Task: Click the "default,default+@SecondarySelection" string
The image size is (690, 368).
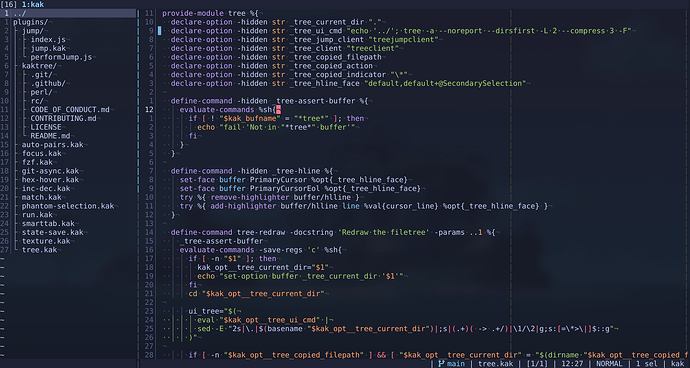Action: coord(445,83)
